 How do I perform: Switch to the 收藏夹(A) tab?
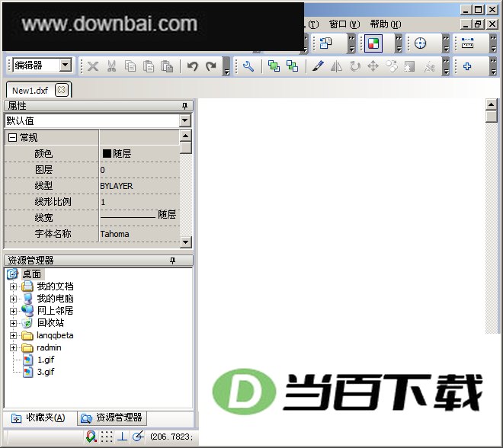coord(39,418)
